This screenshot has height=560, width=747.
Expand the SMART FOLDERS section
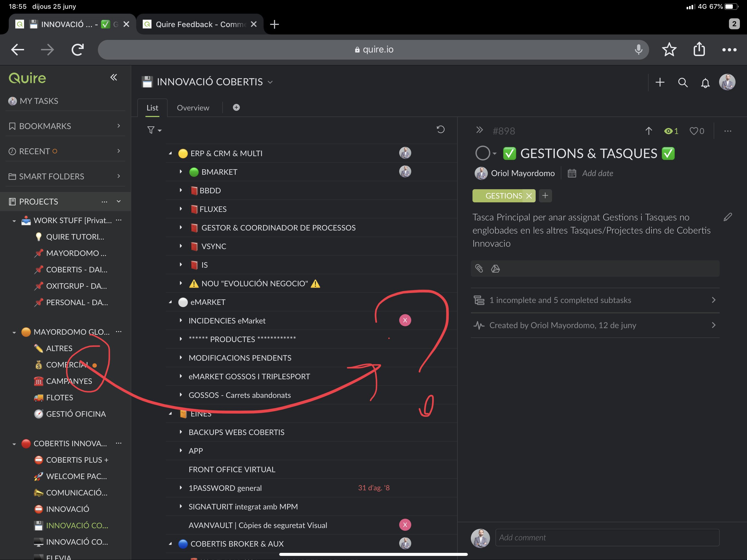point(119,176)
